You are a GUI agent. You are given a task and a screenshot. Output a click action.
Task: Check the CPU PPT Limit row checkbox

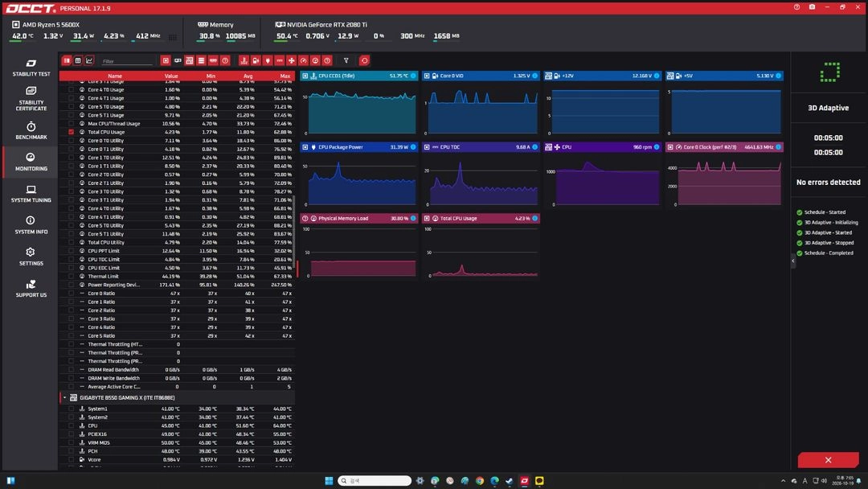(x=71, y=251)
